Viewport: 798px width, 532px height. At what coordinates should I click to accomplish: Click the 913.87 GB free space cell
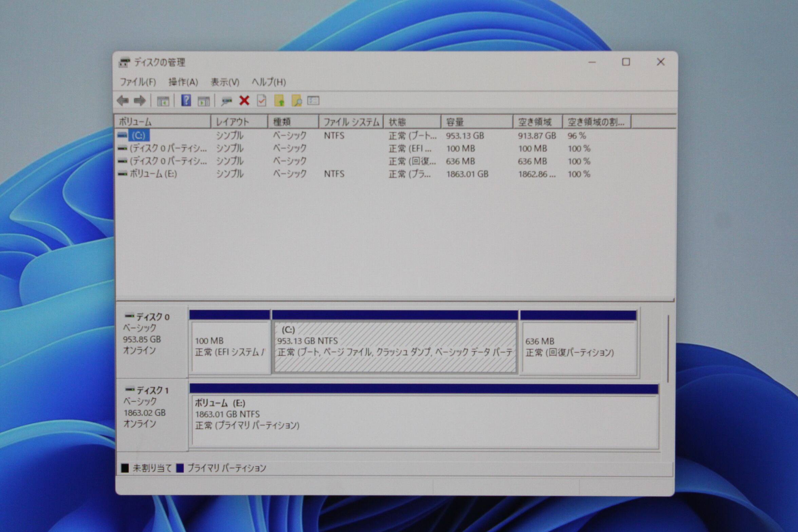point(537,136)
